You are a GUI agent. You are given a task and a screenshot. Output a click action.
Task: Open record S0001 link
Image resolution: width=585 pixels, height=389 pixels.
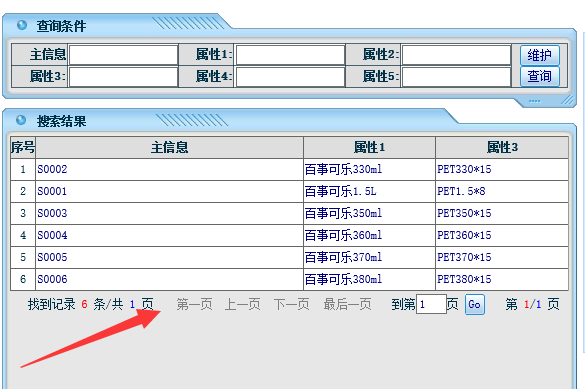[52, 191]
